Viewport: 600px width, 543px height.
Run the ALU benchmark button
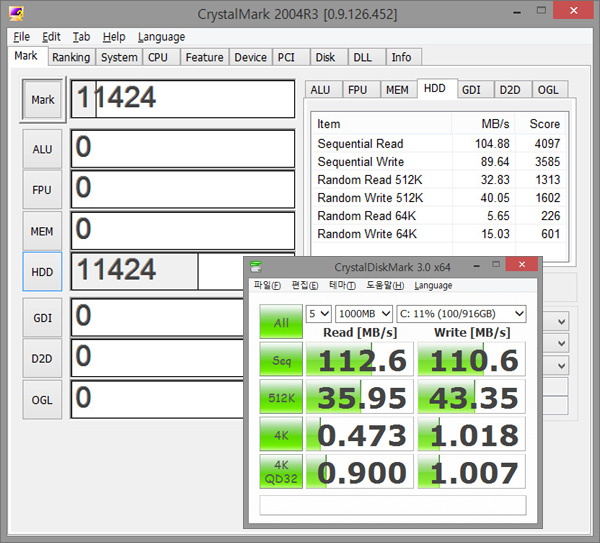[42, 149]
